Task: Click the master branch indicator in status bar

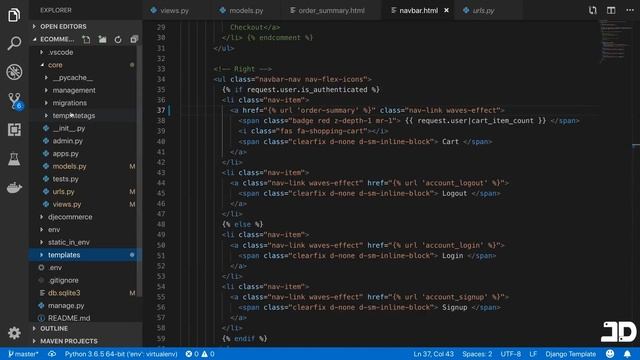Action: (23, 354)
